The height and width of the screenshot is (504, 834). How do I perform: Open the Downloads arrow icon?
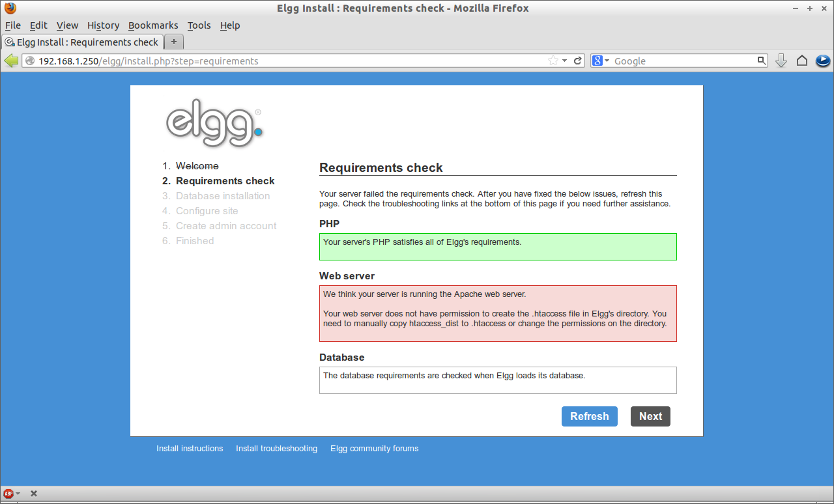(x=781, y=61)
